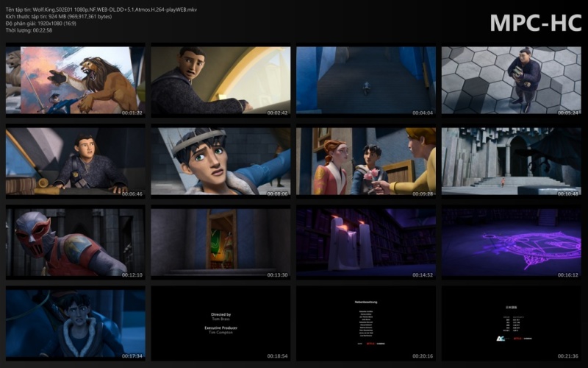Open the frame timestamped 00:06:46
The image size is (588, 368).
(76, 161)
